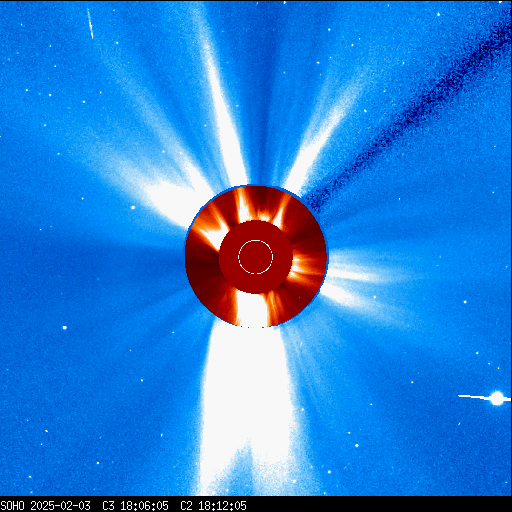This screenshot has height=512, width=512.
Task: Click the C3 18:06:05 timestamp
Action: [x=135, y=506]
